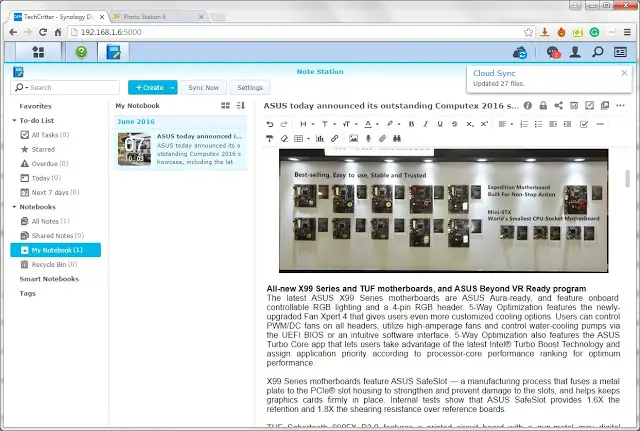Undo last edit
The width and height of the screenshot is (640, 431).
pos(270,124)
